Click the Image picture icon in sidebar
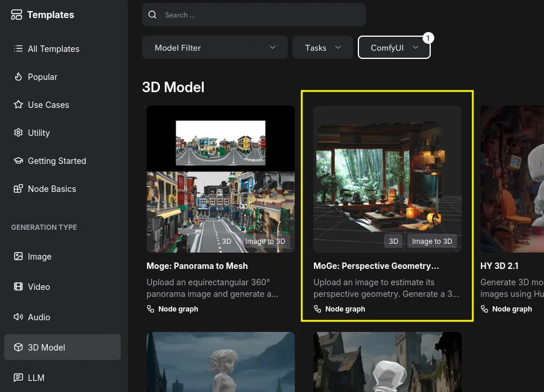 click(18, 257)
